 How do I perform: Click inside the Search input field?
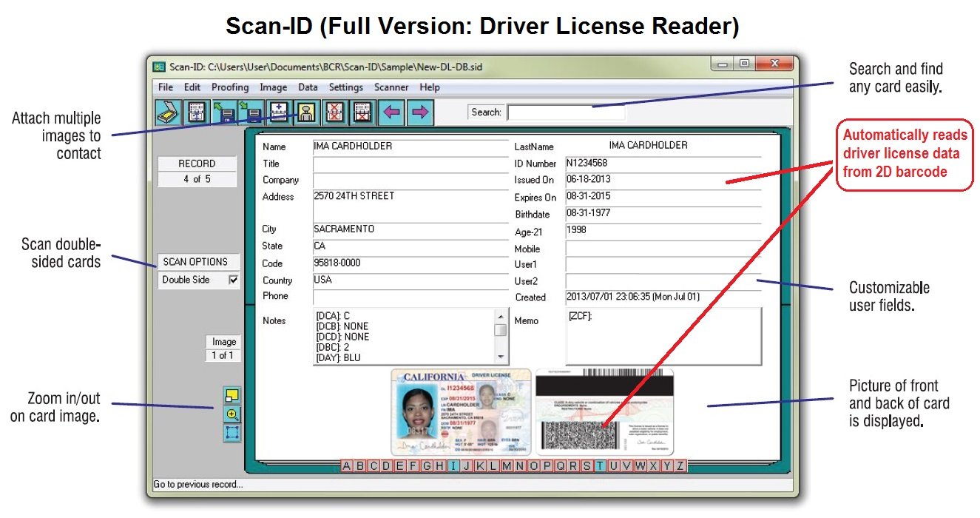point(566,112)
